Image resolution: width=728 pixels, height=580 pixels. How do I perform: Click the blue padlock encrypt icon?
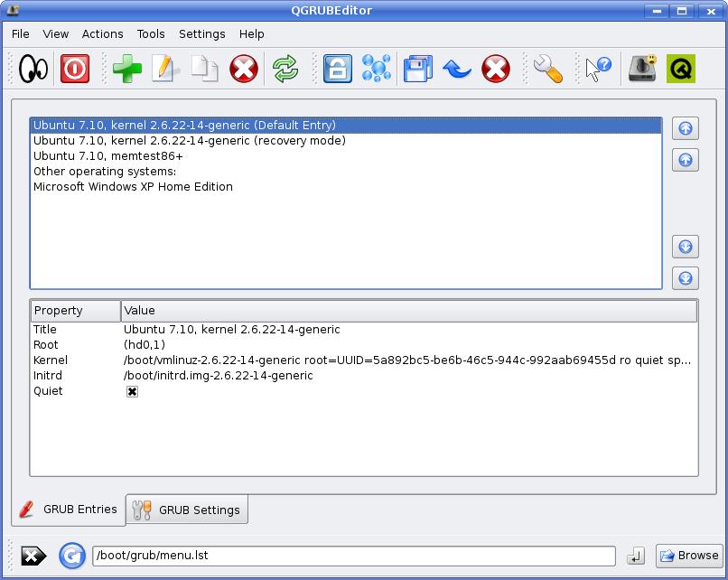338,70
